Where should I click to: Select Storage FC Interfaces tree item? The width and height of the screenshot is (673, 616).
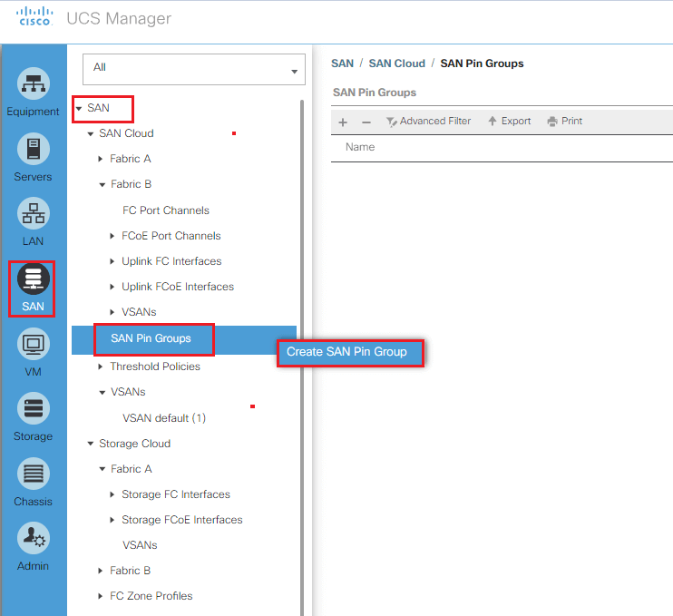[x=176, y=494]
